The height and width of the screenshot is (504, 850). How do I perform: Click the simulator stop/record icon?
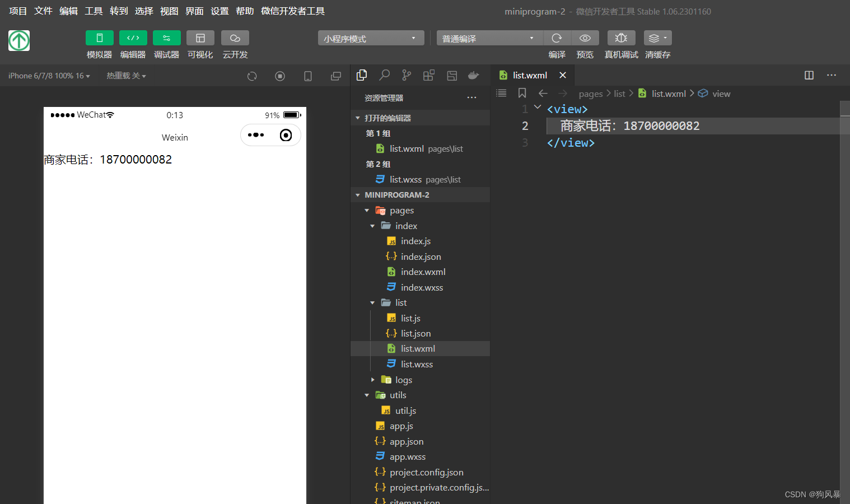click(x=280, y=76)
